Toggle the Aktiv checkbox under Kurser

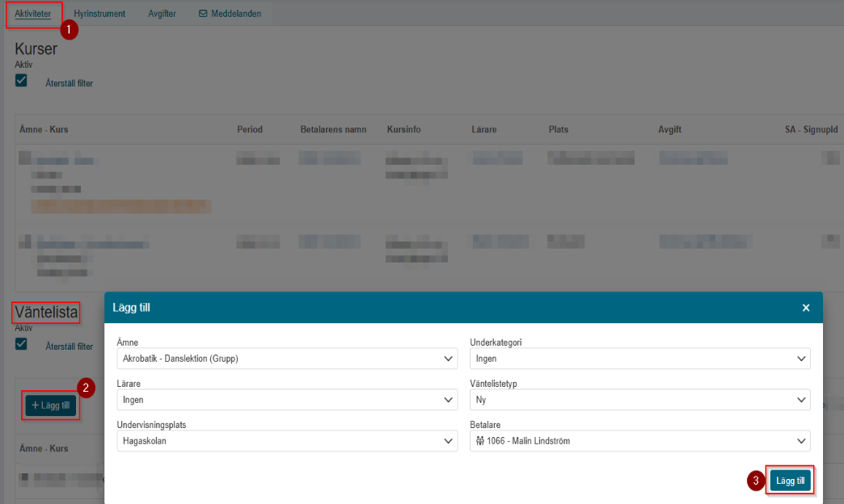click(x=21, y=81)
